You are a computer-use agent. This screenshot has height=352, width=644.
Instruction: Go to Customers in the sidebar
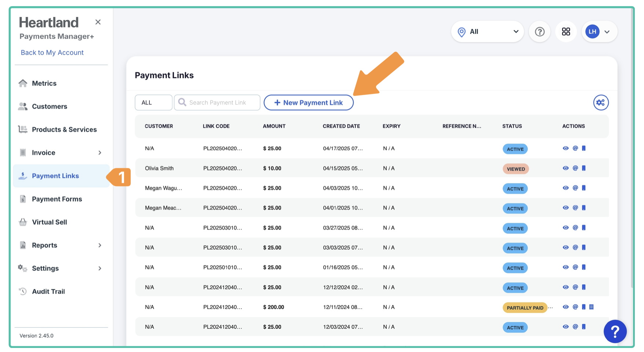50,107
